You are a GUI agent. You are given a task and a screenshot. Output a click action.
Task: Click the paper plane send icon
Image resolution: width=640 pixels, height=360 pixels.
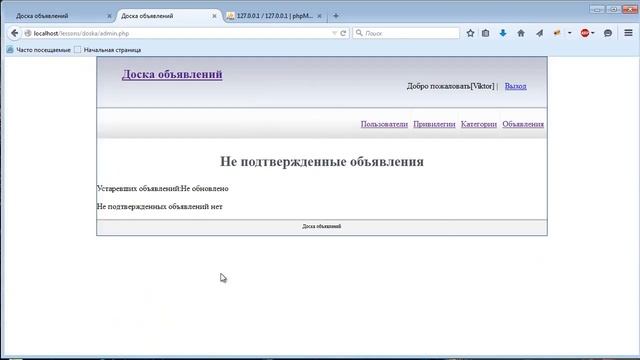540,33
